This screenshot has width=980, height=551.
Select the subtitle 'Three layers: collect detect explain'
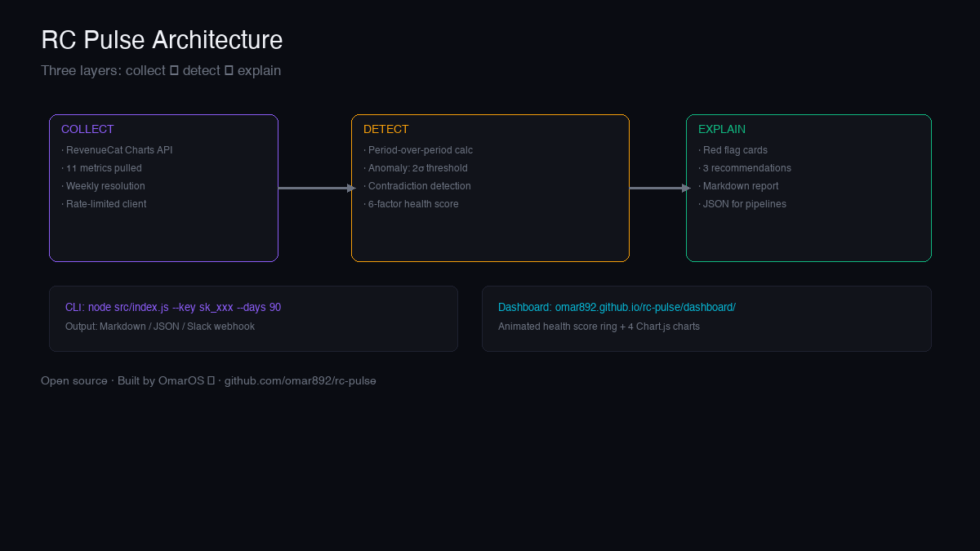[161, 71]
